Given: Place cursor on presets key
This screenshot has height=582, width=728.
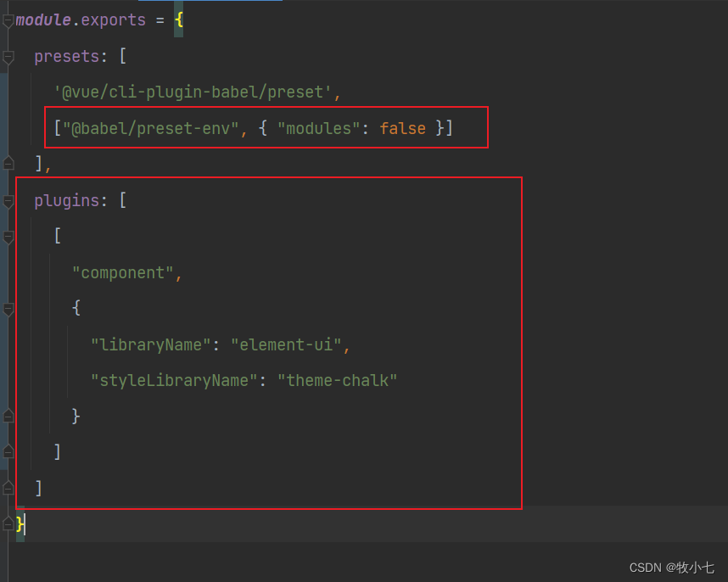Looking at the screenshot, I should 67,57.
